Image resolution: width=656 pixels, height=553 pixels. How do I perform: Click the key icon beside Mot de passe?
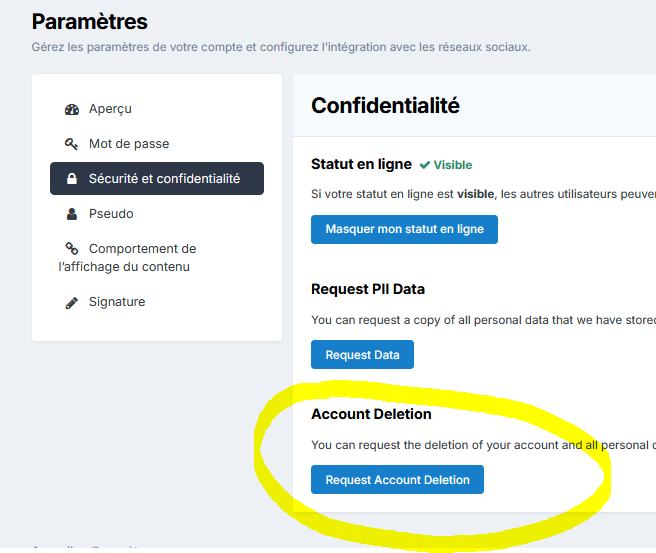pyautogui.click(x=72, y=144)
